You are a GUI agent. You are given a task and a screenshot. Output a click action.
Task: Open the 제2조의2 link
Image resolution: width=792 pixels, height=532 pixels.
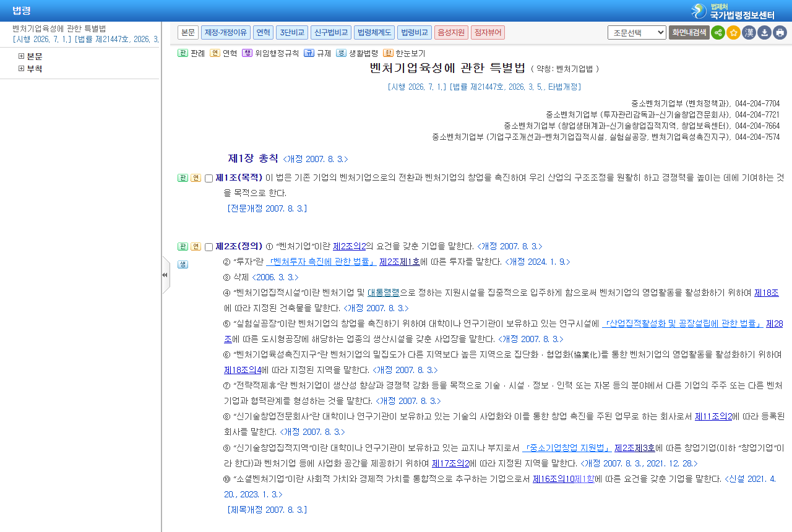click(350, 246)
